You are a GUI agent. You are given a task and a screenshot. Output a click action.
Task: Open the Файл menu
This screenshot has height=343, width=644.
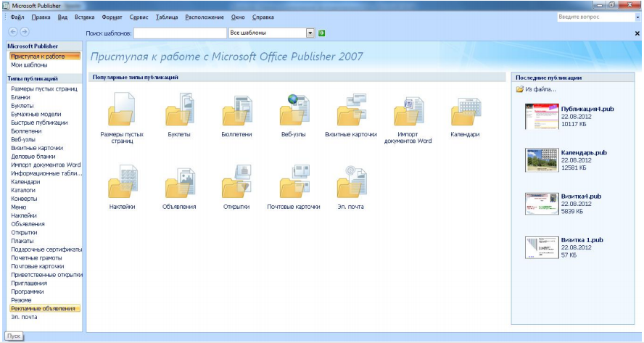point(17,17)
